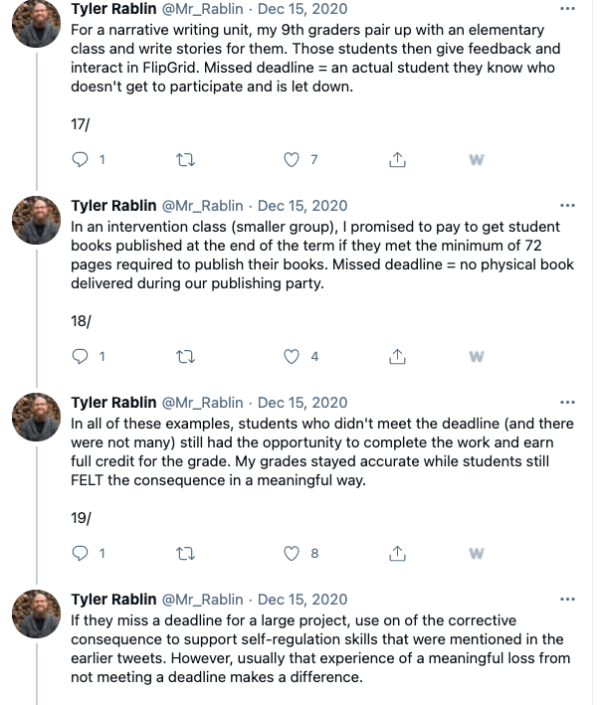Open more options on the 17/ tweet

pyautogui.click(x=568, y=9)
